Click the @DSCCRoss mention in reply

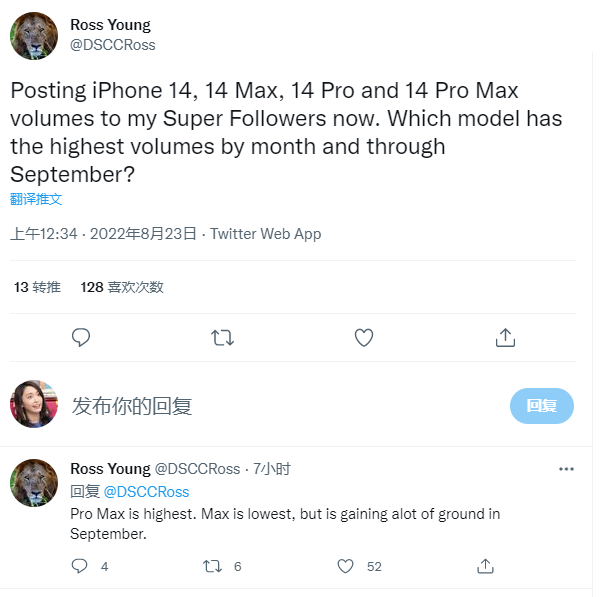146,492
